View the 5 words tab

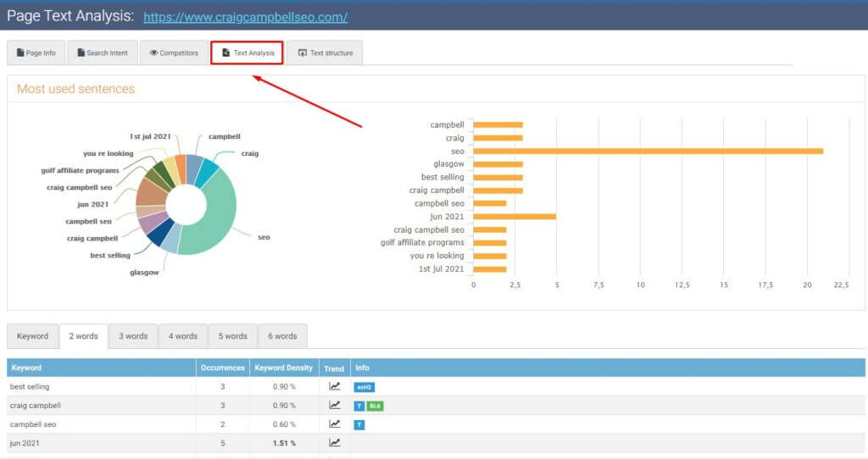coord(233,335)
